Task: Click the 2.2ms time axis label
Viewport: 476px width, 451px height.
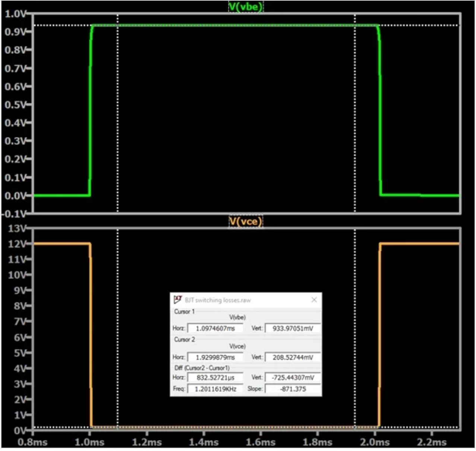Action: 431,442
